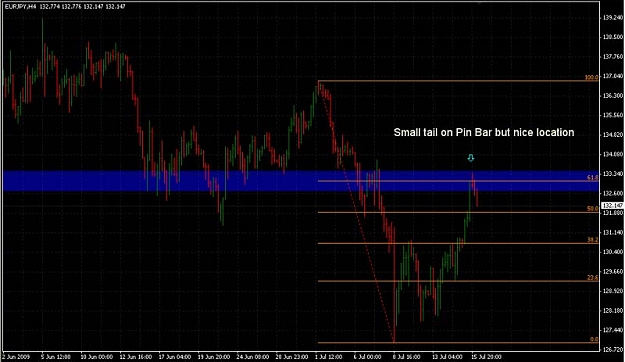Click the 136.300 price axis label
Screen dimensions: 625x362
pos(613,96)
